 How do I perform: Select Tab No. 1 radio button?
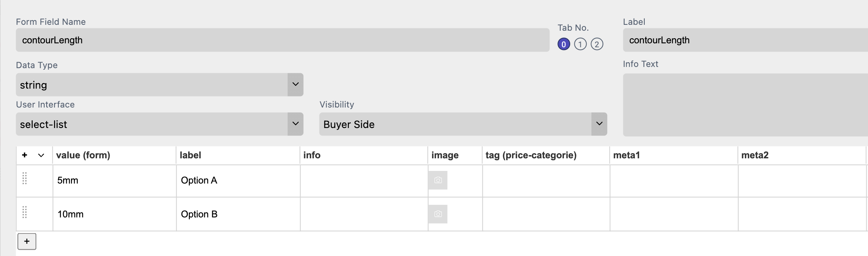pos(580,44)
